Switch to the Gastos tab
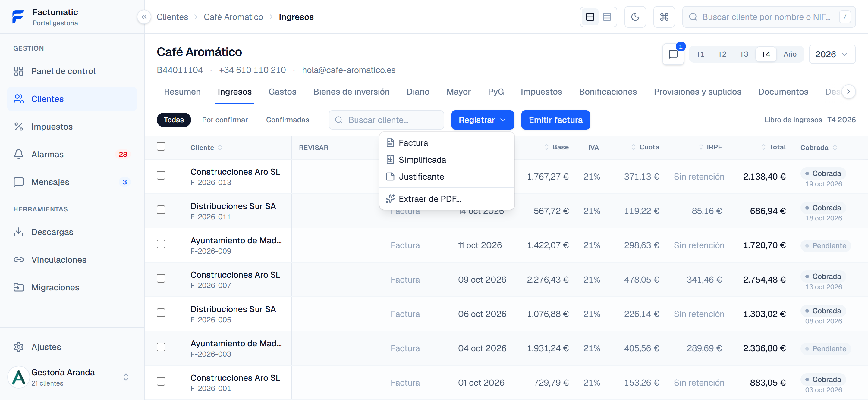Screen dimensions: 868x400 282,92
